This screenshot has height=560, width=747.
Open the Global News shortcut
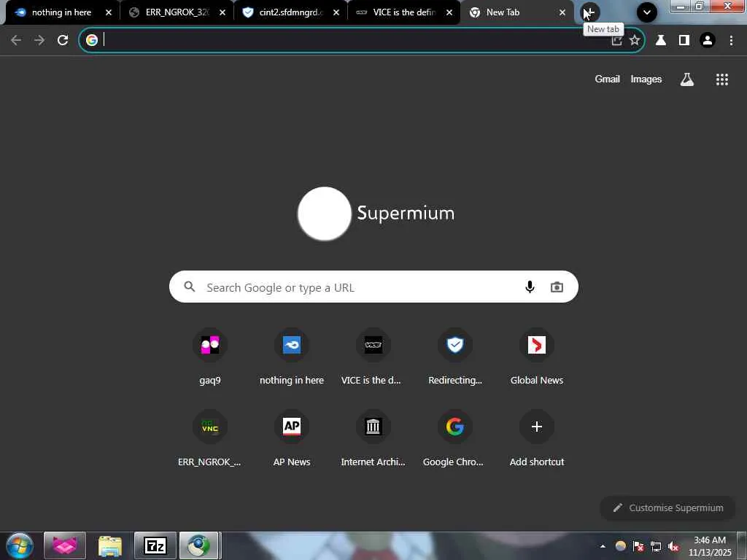(x=536, y=357)
